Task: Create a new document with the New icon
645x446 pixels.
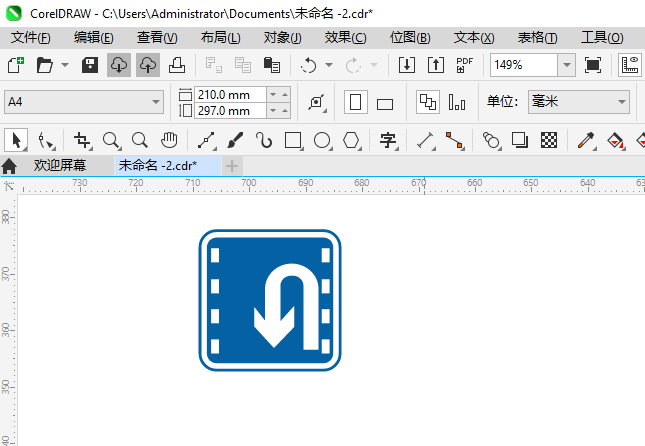Action: (x=16, y=65)
